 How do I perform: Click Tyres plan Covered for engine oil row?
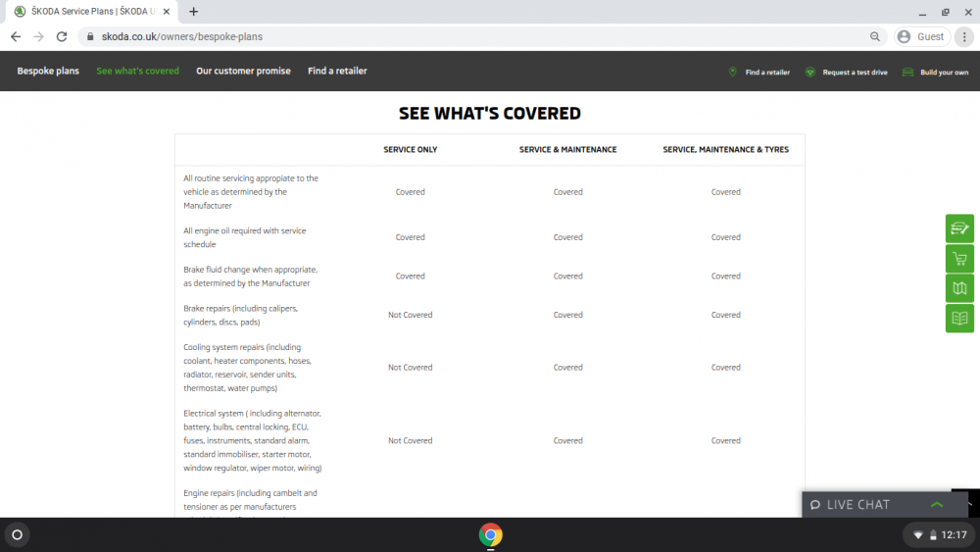[725, 237]
